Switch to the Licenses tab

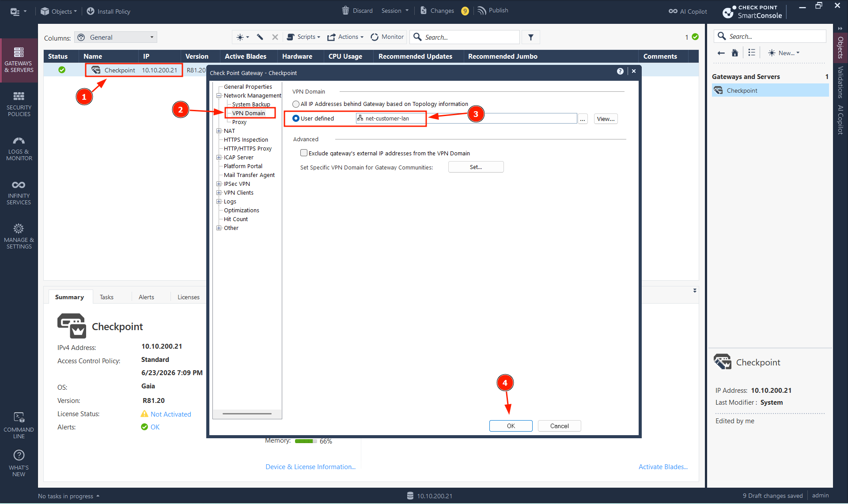click(x=189, y=297)
